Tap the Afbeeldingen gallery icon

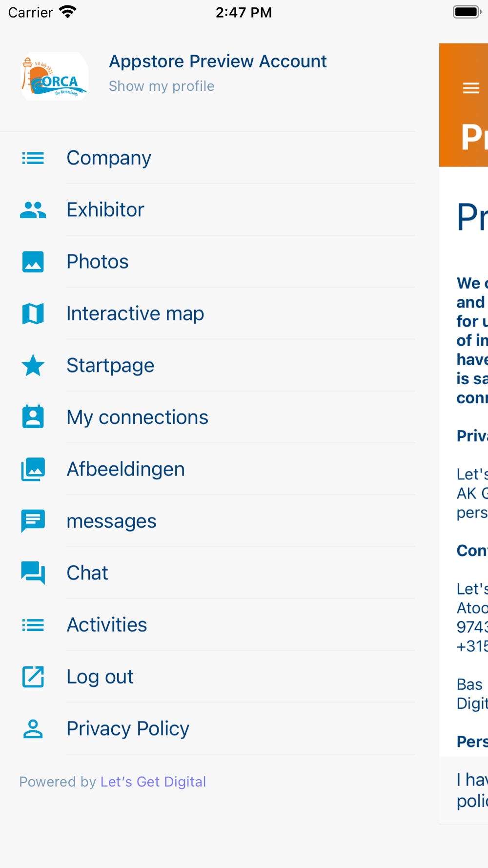tap(33, 469)
